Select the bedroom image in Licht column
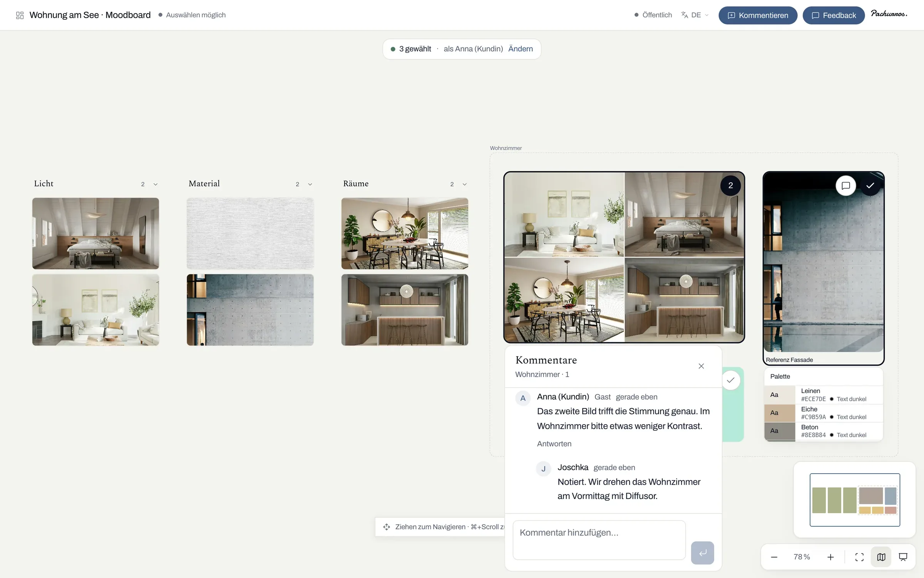This screenshot has width=924, height=578. tap(95, 233)
